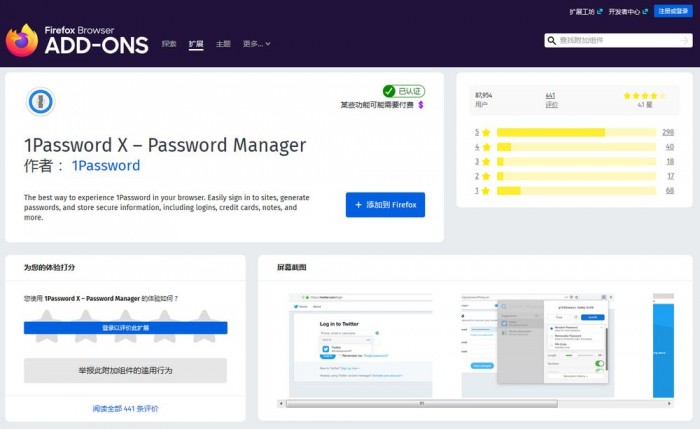Click the 5-star rating bar
The image size is (700, 429).
pos(576,132)
